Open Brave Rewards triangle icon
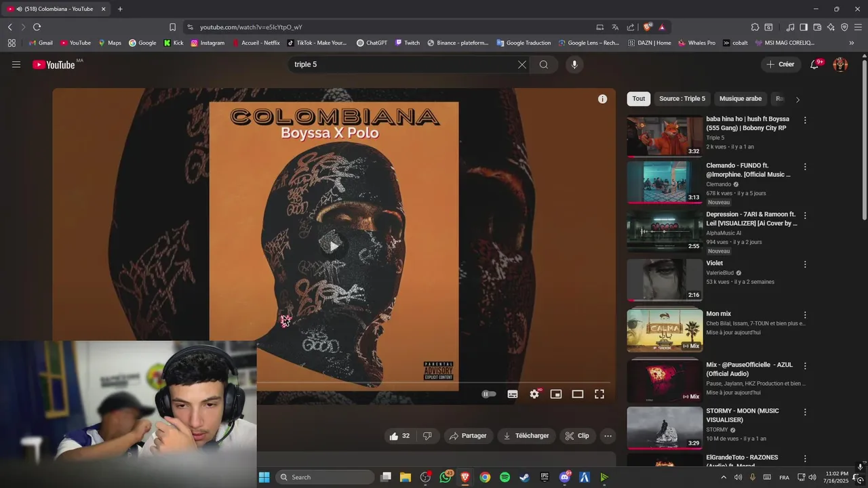Image resolution: width=868 pixels, height=488 pixels. (x=662, y=27)
